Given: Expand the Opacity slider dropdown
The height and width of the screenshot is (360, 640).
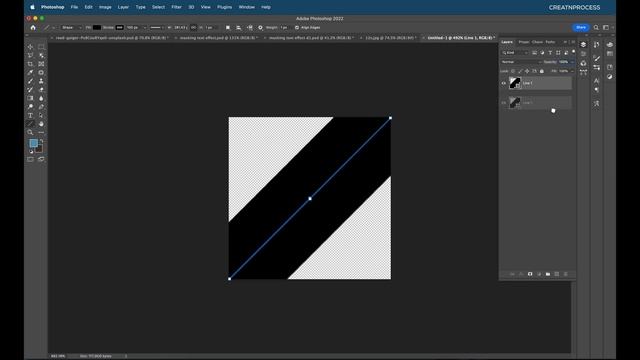Looking at the screenshot, I should pyautogui.click(x=572, y=62).
